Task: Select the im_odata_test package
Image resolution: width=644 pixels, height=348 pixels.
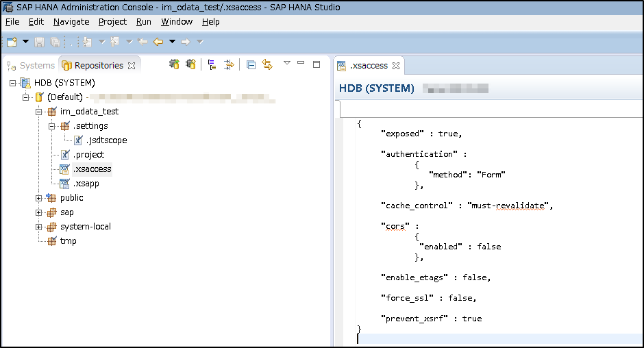Action: (89, 112)
